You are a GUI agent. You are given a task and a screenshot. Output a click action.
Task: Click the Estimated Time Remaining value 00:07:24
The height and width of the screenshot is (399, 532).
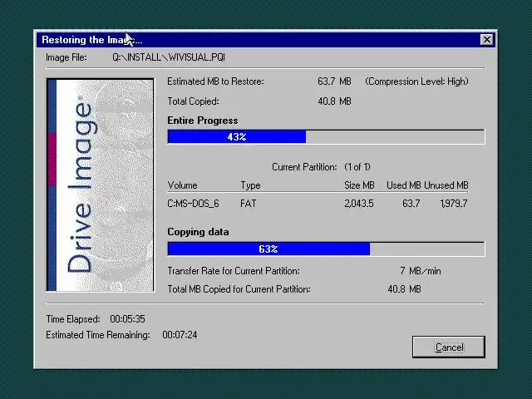(180, 335)
